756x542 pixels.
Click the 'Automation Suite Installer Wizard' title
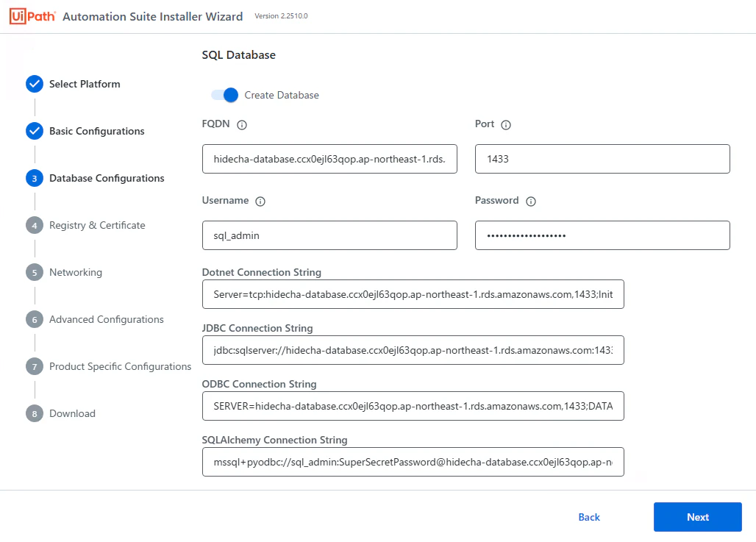click(x=153, y=16)
